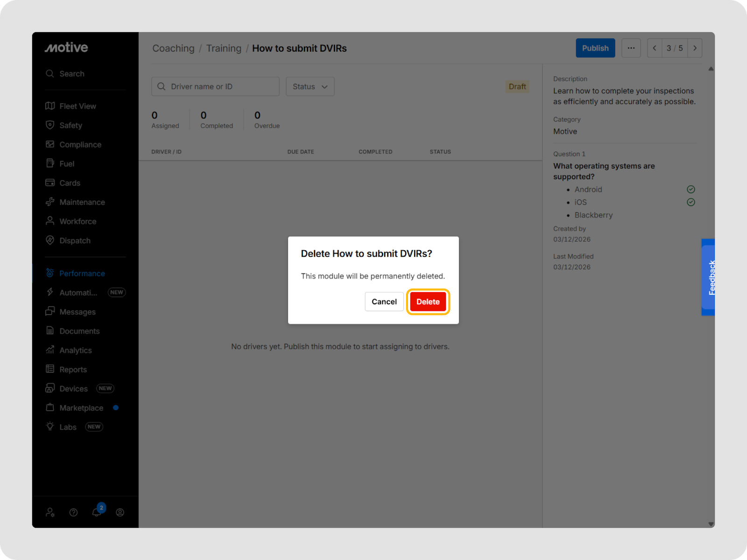
Task: Click the Dispatch sidebar icon
Action: (50, 240)
